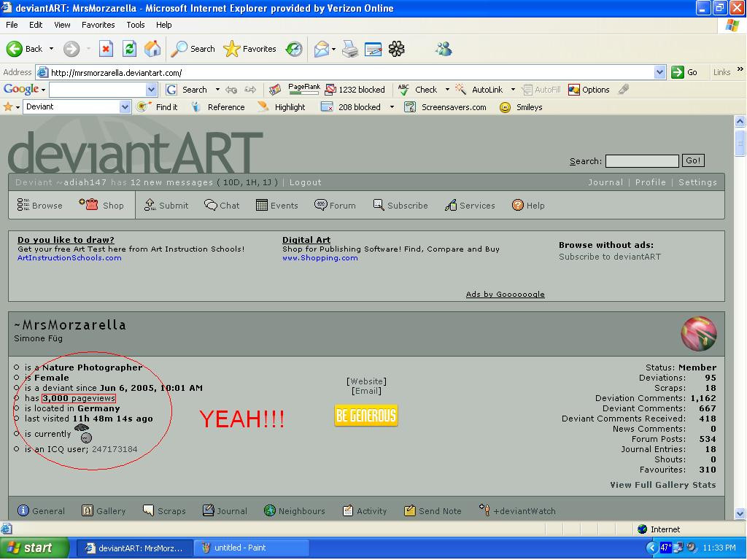Click the Mail envelope icon
Viewport: 747px width, 560px height.
click(322, 49)
